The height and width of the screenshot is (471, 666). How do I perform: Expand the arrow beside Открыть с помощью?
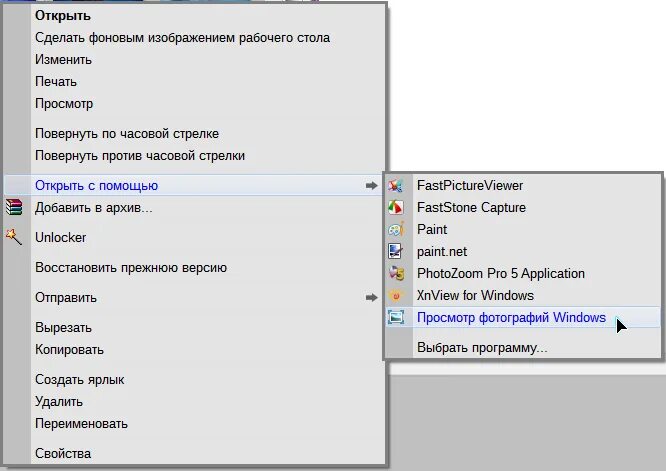point(372,186)
